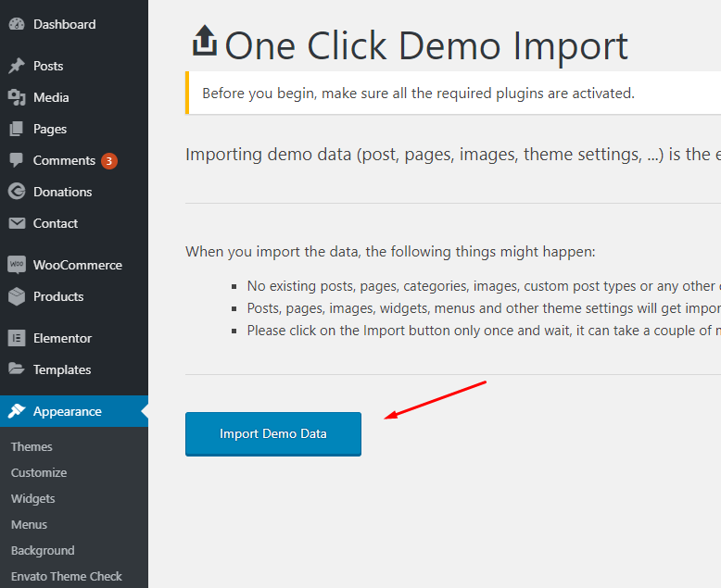Open the Themes submenu link
Viewport: 721px width, 588px height.
(32, 446)
